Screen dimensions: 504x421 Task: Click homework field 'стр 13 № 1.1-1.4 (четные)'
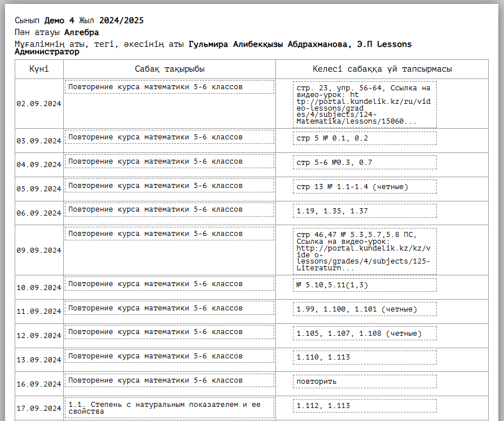[365, 187]
